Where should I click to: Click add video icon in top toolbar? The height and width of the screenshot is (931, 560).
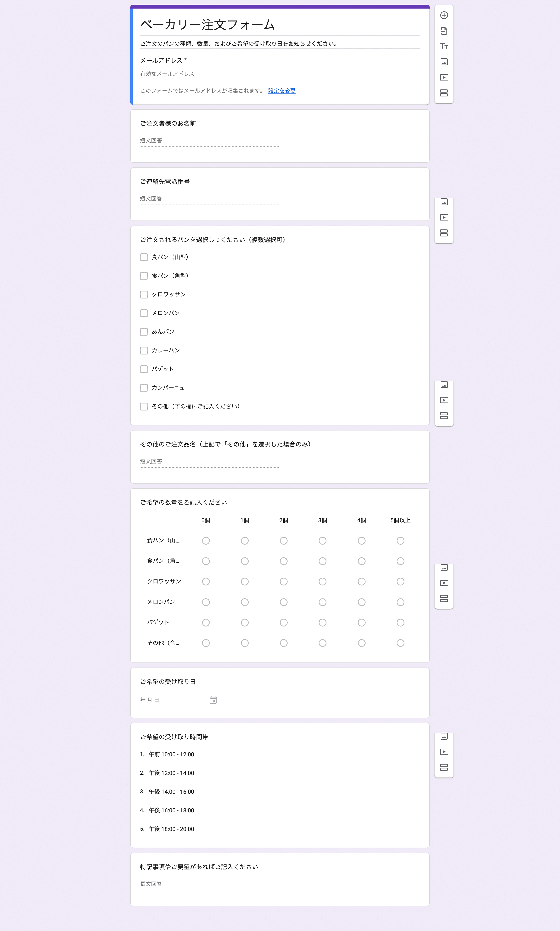[x=444, y=77]
